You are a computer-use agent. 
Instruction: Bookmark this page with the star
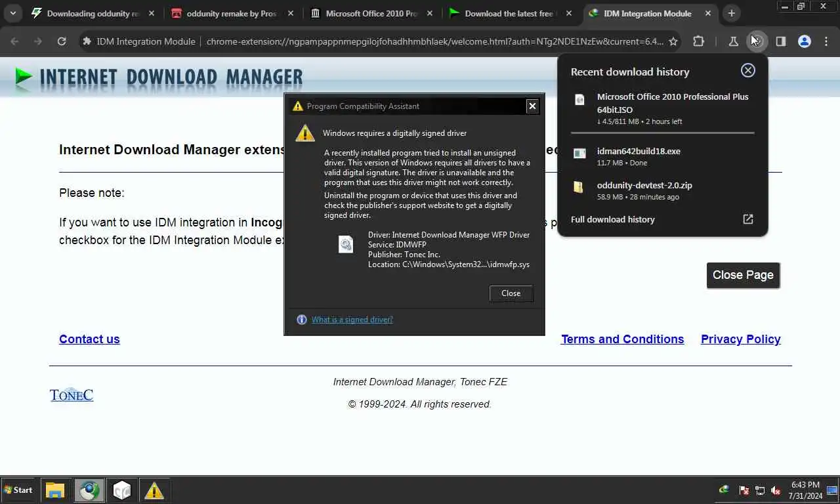pos(673,41)
